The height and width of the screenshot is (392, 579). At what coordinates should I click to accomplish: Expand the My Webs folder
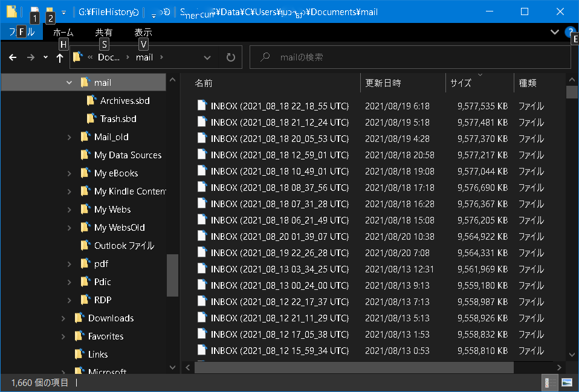(69, 209)
